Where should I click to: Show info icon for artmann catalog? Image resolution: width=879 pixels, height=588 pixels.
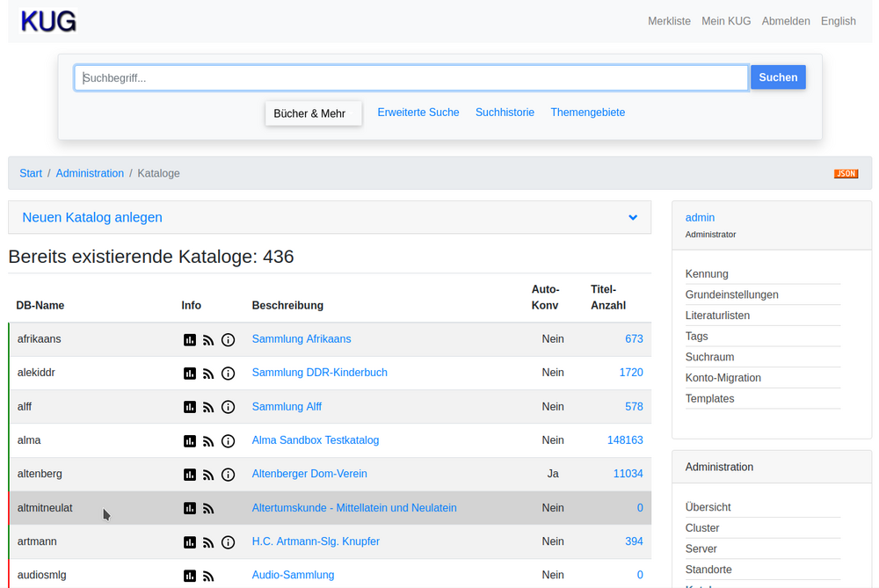[x=228, y=542]
